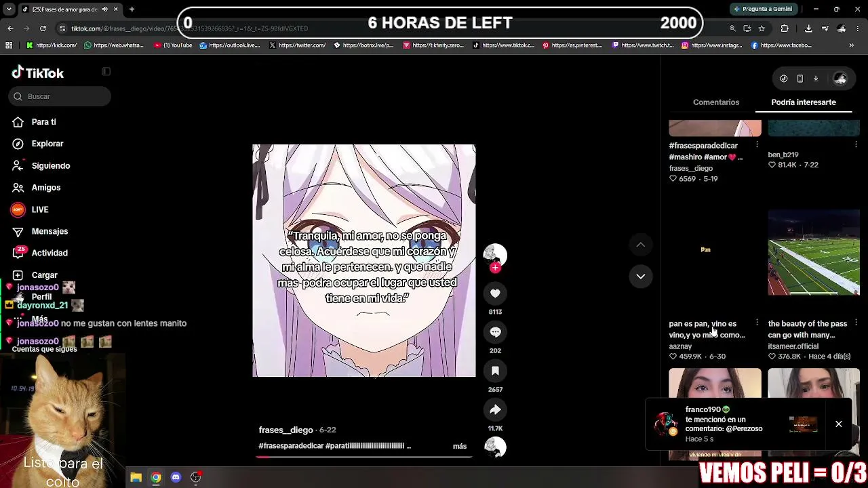Open the franco190 mention notification
868x488 pixels.
736,424
